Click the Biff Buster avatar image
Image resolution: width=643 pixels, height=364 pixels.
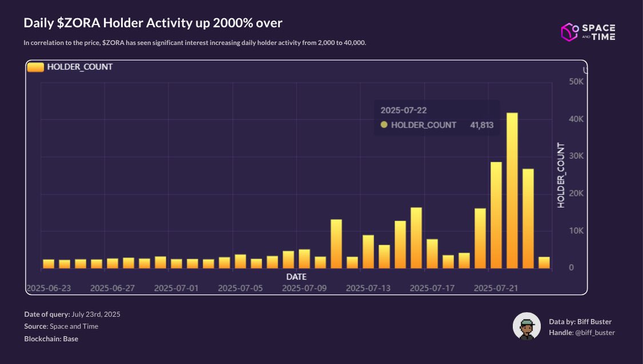(x=526, y=326)
